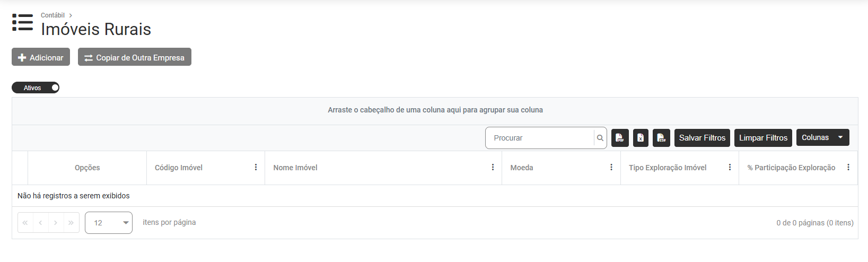Toggle the Ativos switch
This screenshot has width=868, height=262.
(36, 88)
